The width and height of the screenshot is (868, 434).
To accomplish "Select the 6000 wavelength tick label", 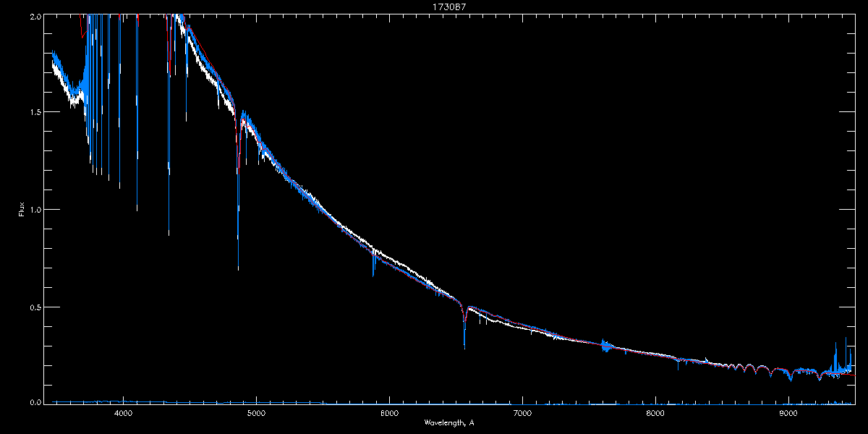I will pos(389,414).
